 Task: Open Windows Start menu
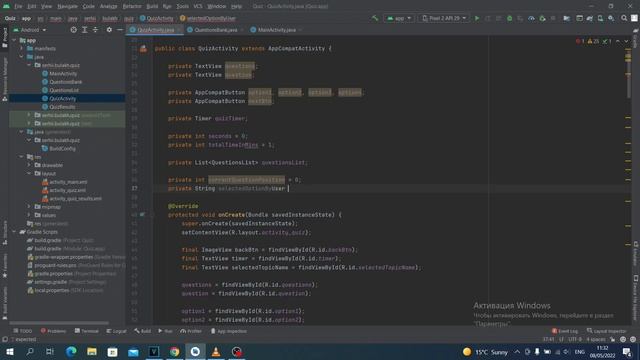coord(10,352)
